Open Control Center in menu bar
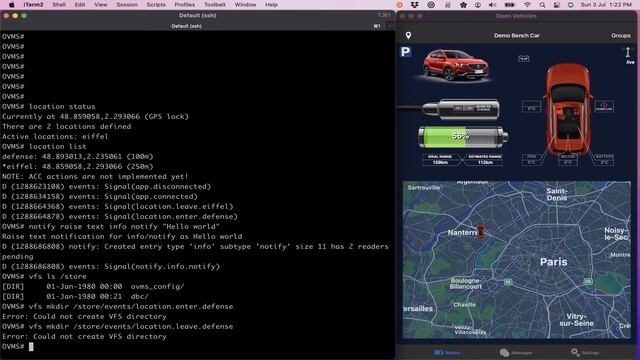 point(556,4)
